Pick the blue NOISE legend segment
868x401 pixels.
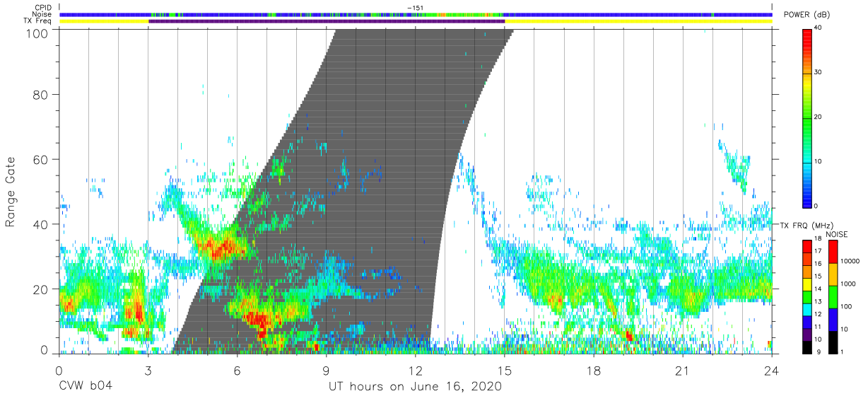[833, 320]
